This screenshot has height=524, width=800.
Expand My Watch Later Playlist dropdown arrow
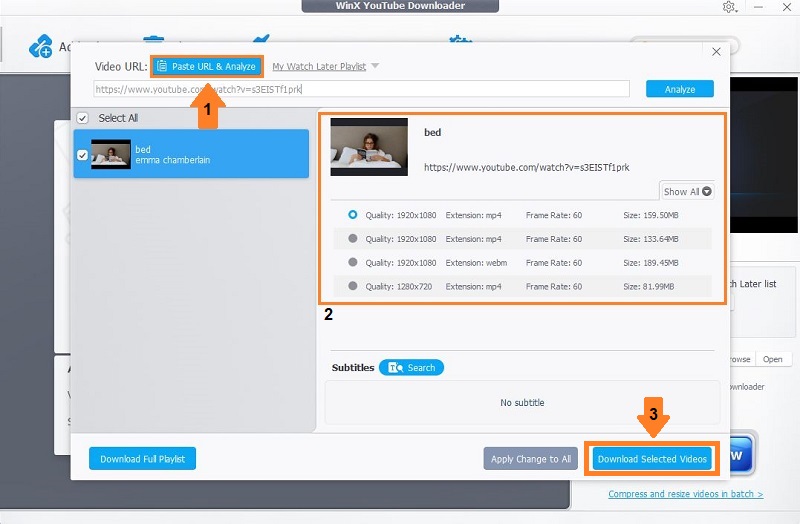375,67
